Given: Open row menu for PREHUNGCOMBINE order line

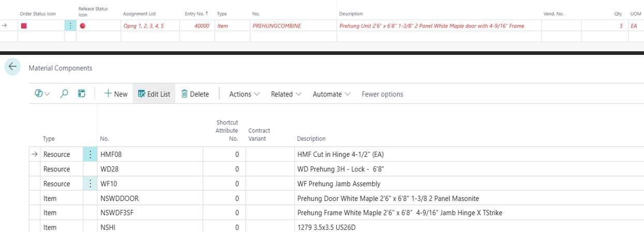Looking at the screenshot, I should 70,25.
